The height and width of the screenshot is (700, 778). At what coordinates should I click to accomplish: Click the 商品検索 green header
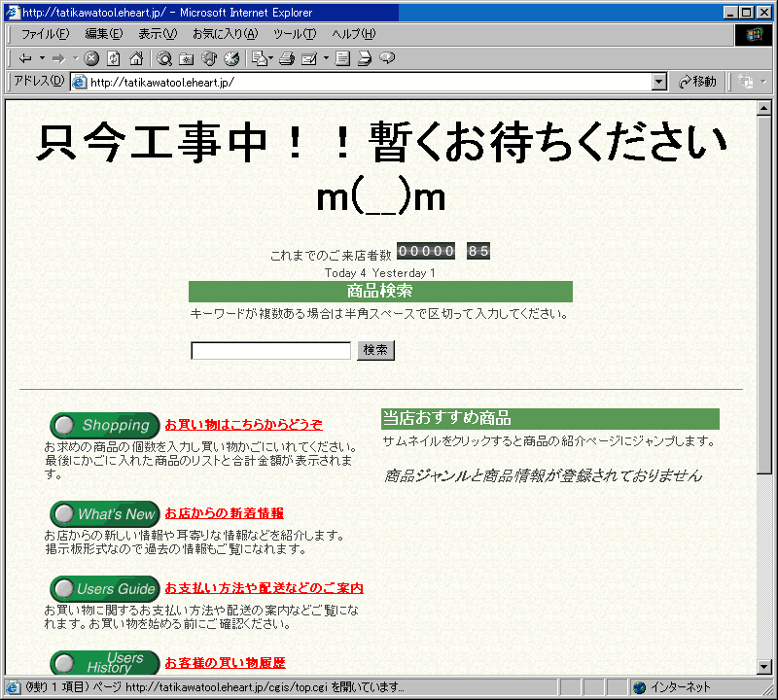380,292
